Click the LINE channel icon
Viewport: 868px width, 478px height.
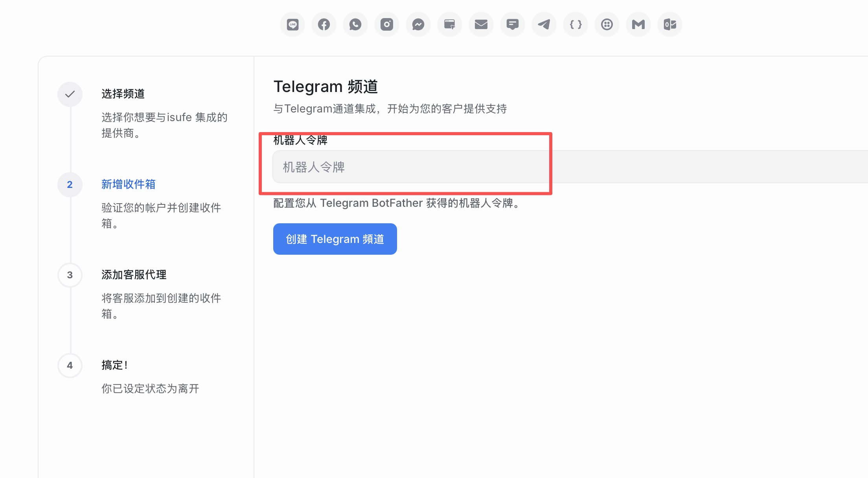click(x=292, y=24)
